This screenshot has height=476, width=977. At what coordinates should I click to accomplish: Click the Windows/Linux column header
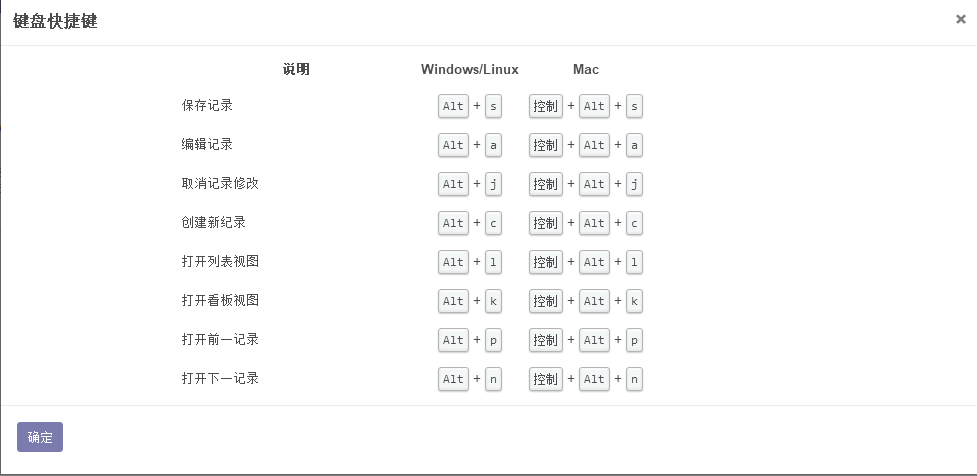(x=469, y=69)
